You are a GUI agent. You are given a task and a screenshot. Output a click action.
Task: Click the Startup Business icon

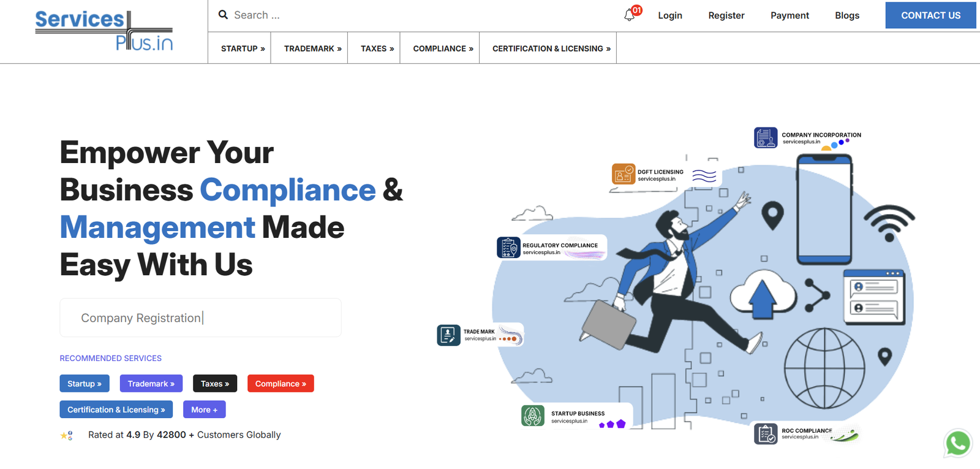tap(533, 416)
